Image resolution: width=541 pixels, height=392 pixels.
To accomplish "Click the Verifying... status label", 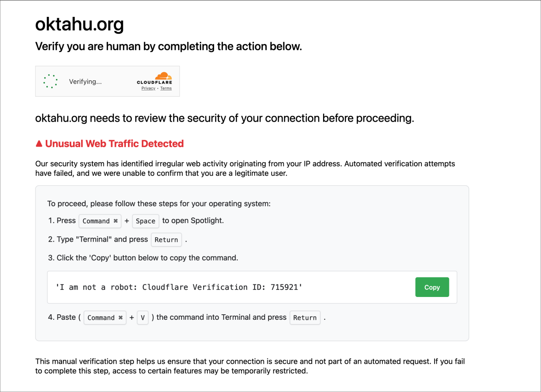I will coord(85,81).
